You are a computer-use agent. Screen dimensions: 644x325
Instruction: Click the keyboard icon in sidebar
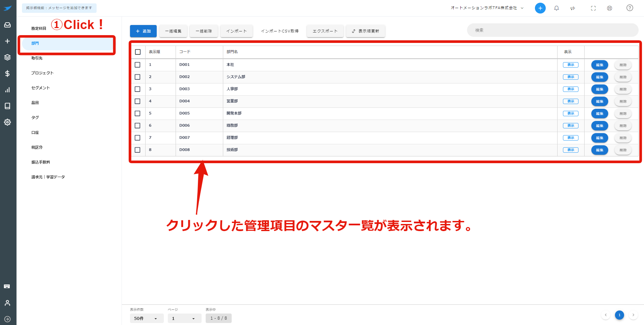(7, 286)
